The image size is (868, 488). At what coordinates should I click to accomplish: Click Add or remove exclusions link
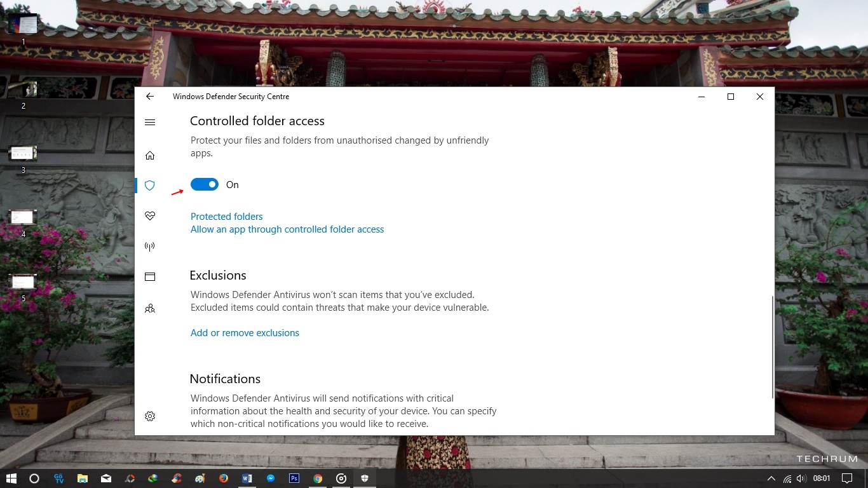245,333
